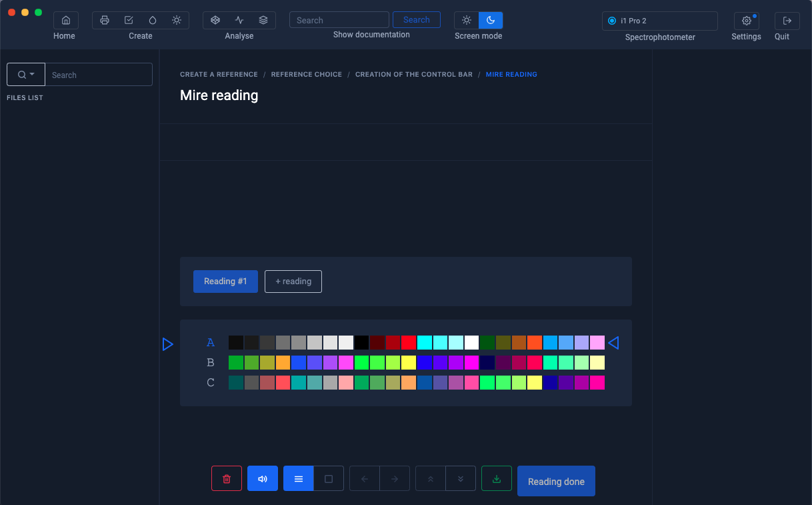The image size is (812, 505).
Task: Toggle the speaker sound button
Action: pyautogui.click(x=263, y=479)
